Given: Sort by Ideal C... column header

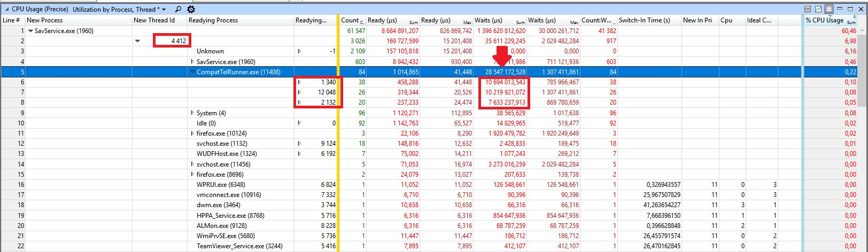Looking at the screenshot, I should click(761, 20).
